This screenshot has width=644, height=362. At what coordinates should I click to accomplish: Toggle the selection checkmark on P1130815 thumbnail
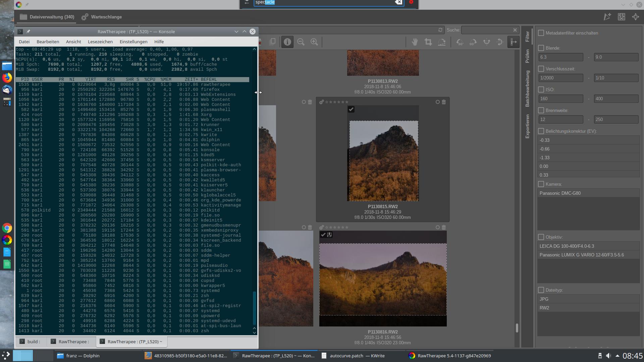pos(351,109)
